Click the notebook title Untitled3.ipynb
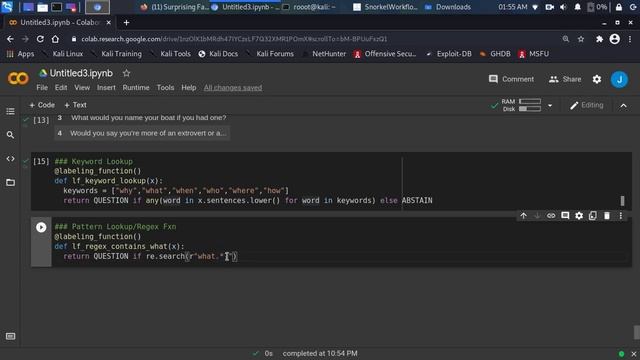Screen dimensions: 640x360 pos(81,73)
